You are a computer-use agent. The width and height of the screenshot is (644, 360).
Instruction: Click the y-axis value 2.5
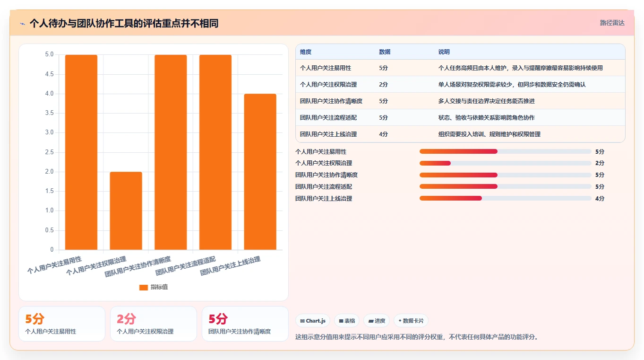tap(49, 152)
